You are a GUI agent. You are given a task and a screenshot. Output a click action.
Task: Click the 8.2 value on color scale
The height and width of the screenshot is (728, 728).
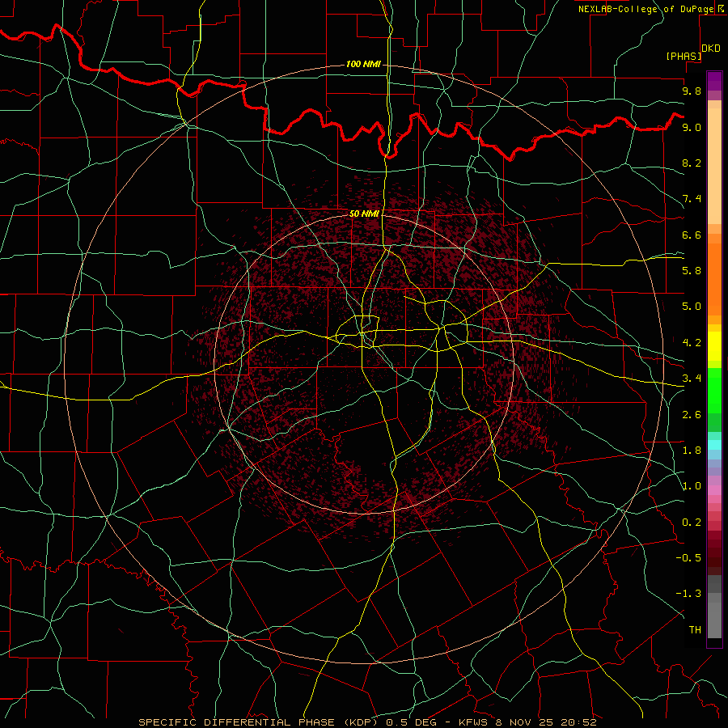click(692, 163)
